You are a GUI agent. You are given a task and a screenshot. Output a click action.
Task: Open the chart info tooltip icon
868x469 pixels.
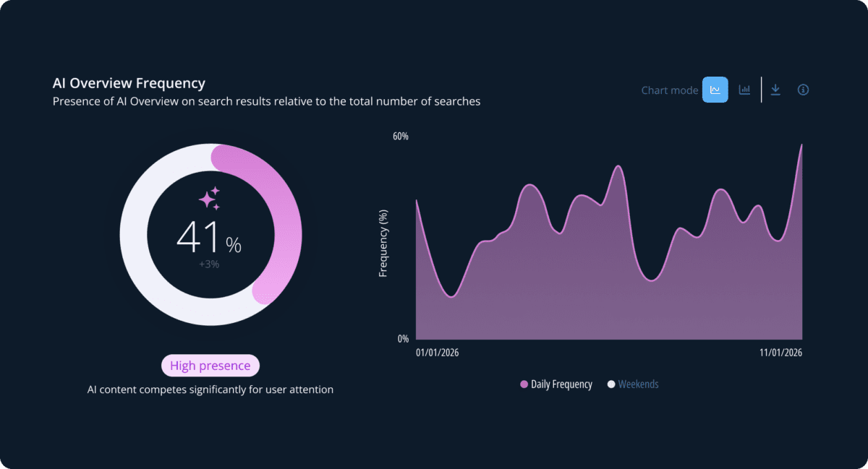pos(803,90)
